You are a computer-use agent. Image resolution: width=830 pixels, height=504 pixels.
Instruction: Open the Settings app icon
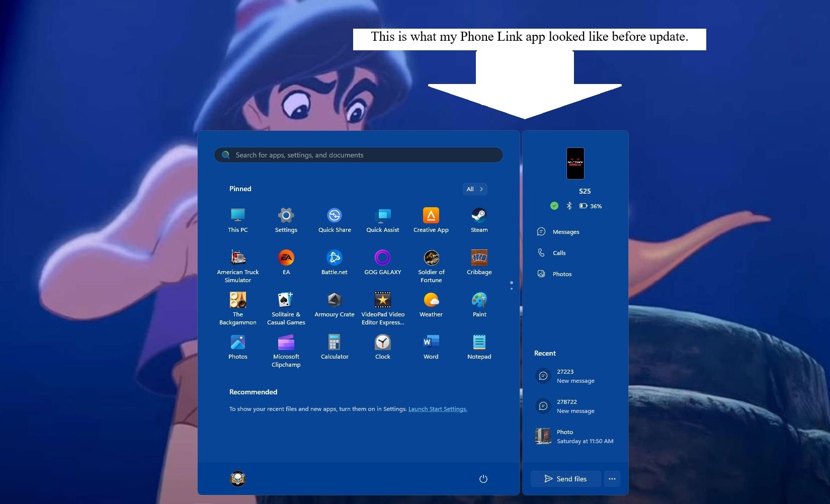tap(286, 220)
